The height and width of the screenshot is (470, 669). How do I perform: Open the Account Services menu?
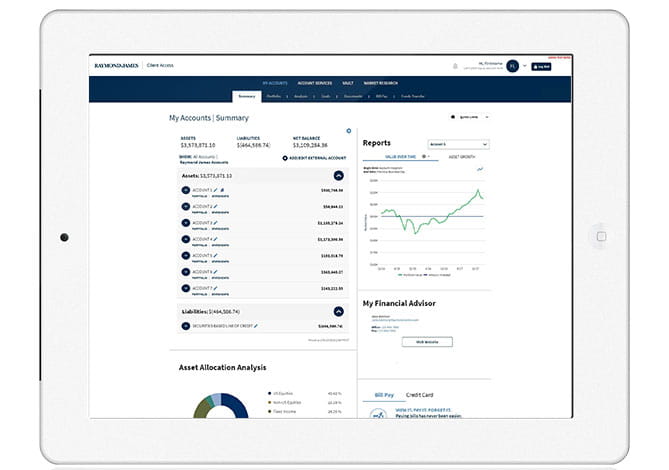[x=314, y=83]
